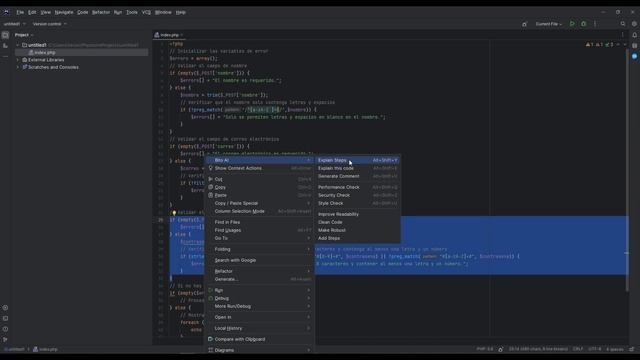The height and width of the screenshot is (360, 640).
Task: Collapse the untitled1 project tree node
Action: [18, 45]
